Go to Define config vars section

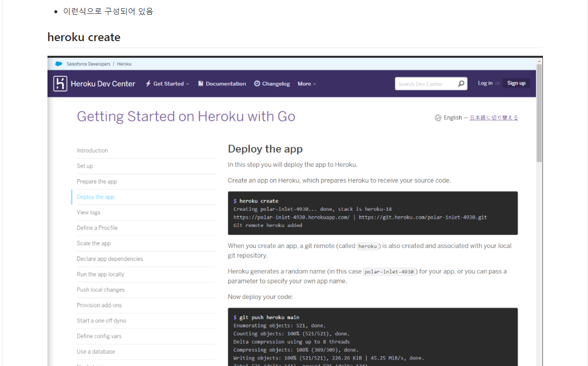pyautogui.click(x=99, y=336)
